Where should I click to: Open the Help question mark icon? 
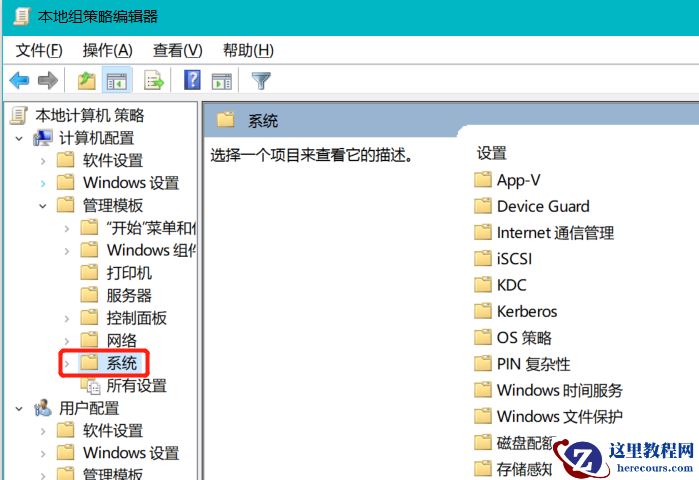192,80
